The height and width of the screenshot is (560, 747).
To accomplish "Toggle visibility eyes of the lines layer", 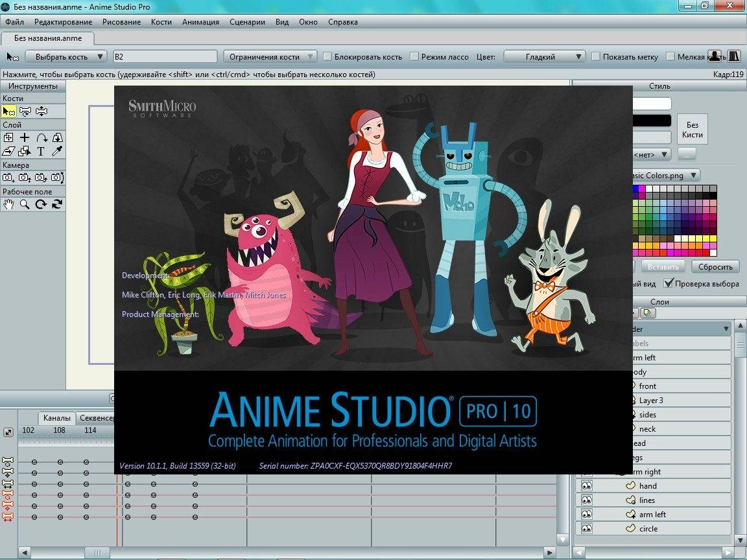I will pos(586,500).
